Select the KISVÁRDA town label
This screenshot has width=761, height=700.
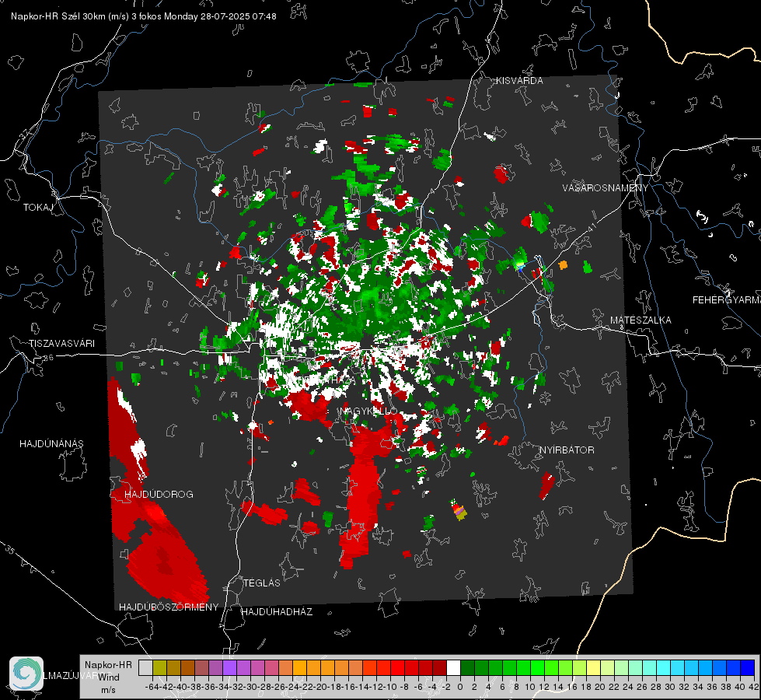(x=519, y=81)
